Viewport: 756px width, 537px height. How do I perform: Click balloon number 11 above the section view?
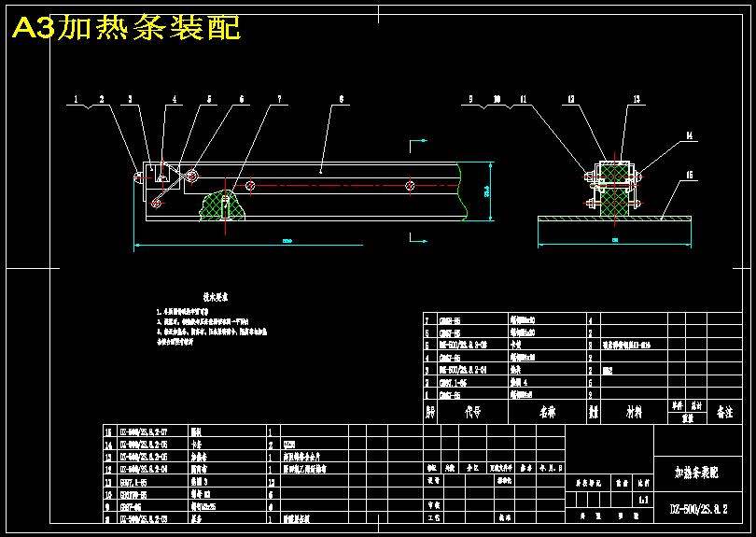tap(524, 99)
